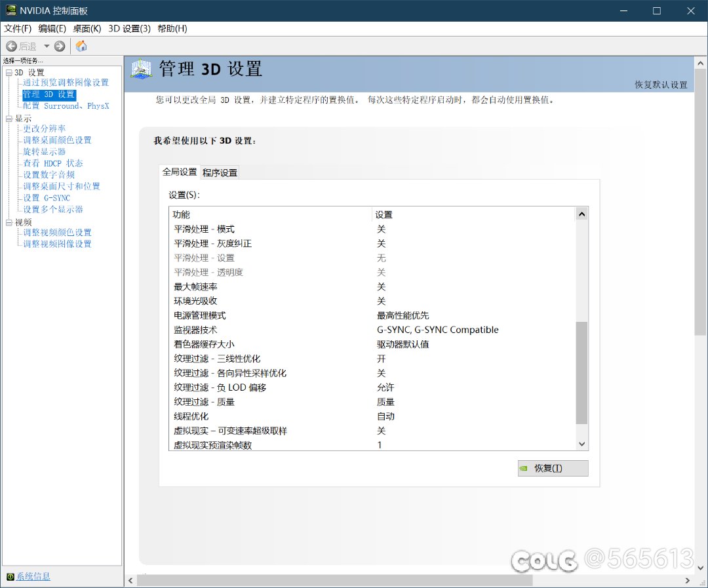Click main page scroll-down arrow
This screenshot has width=708, height=588.
pos(700,568)
